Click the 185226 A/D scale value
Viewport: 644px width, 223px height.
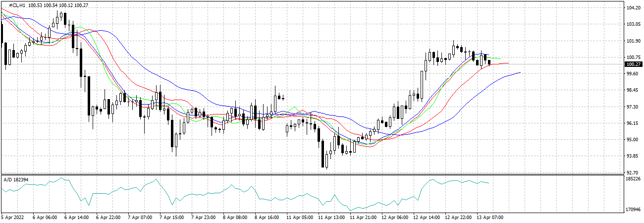click(634, 179)
